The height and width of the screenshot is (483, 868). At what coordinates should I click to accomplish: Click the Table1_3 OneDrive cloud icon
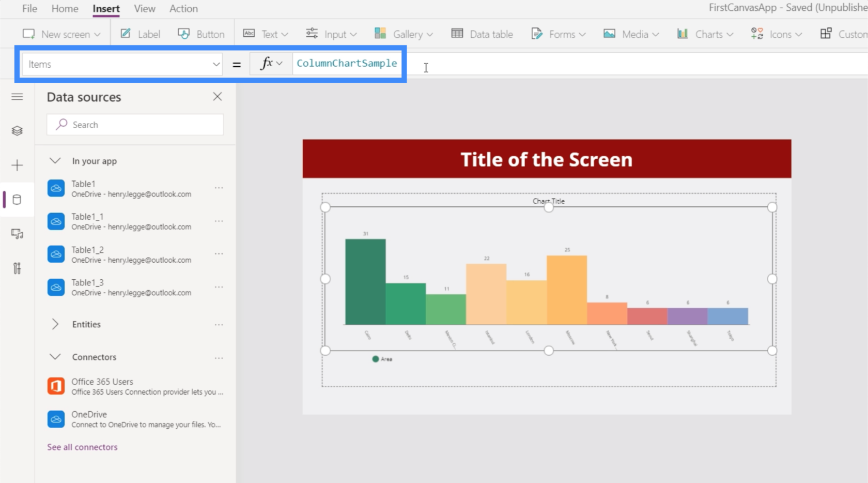click(56, 287)
